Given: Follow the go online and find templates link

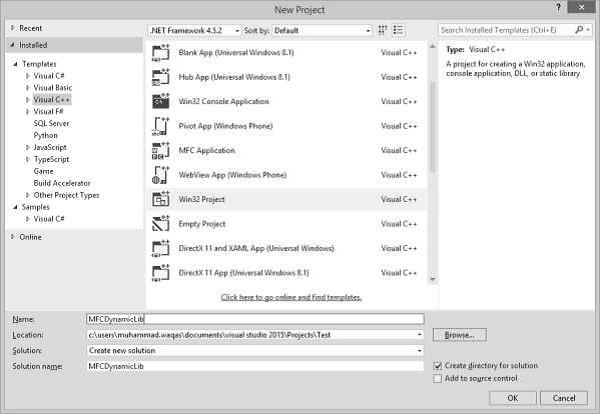Looking at the screenshot, I should [291, 297].
